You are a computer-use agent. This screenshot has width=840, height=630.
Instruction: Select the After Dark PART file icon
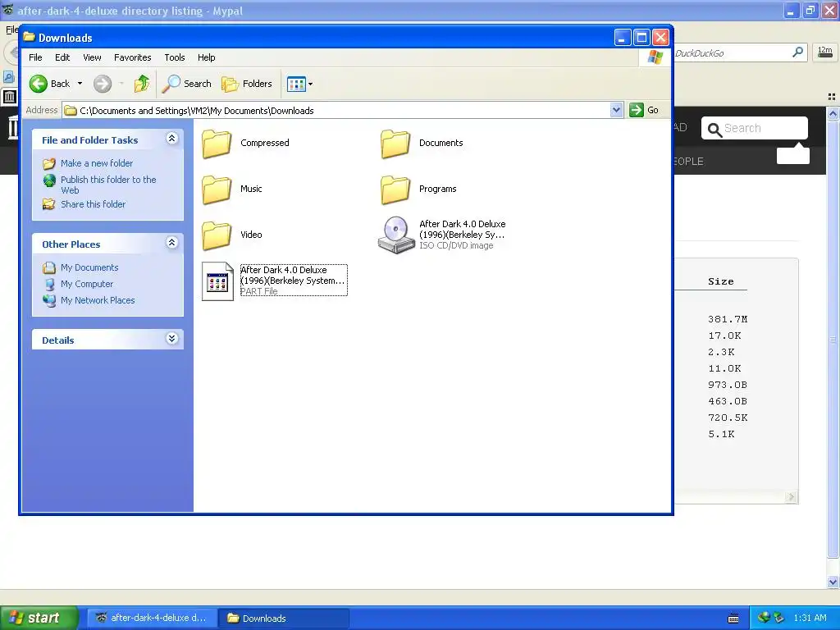click(217, 281)
